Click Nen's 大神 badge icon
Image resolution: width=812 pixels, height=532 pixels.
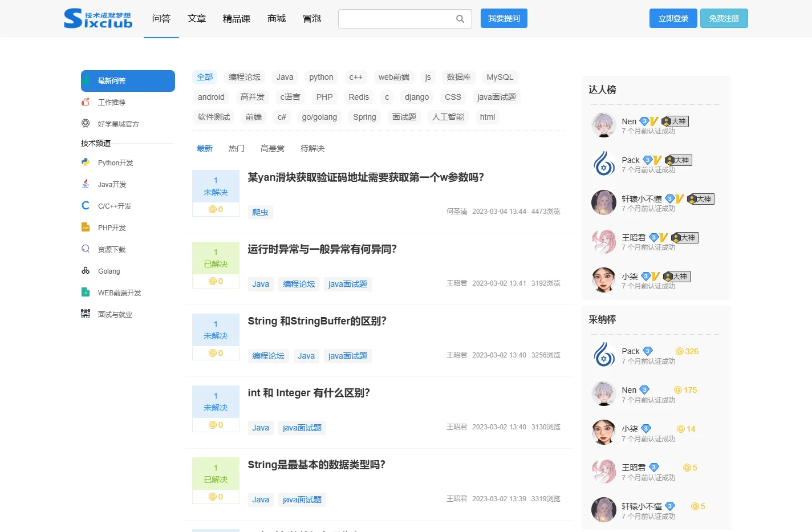tap(675, 121)
